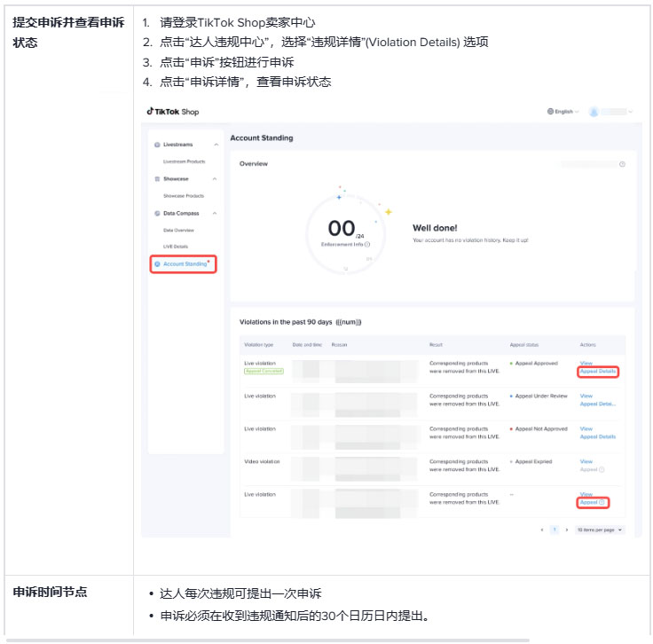Click the globe language icon
The width and height of the screenshot is (653, 644).
551,112
